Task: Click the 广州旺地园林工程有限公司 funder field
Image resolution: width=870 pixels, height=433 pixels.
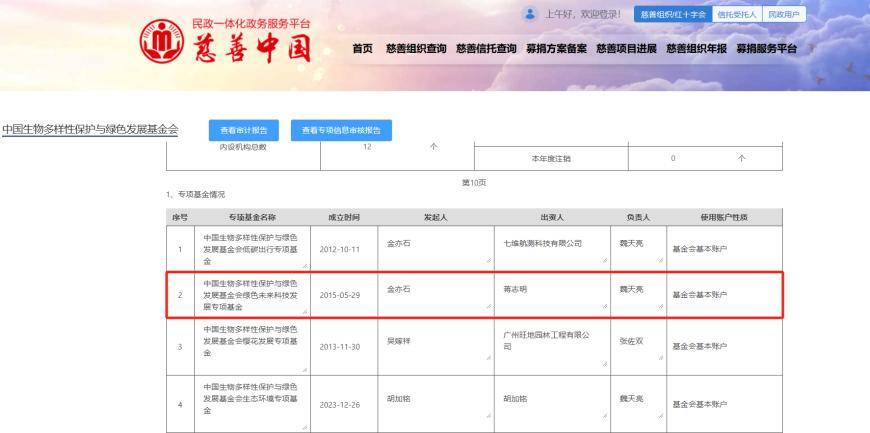Action: click(x=552, y=346)
